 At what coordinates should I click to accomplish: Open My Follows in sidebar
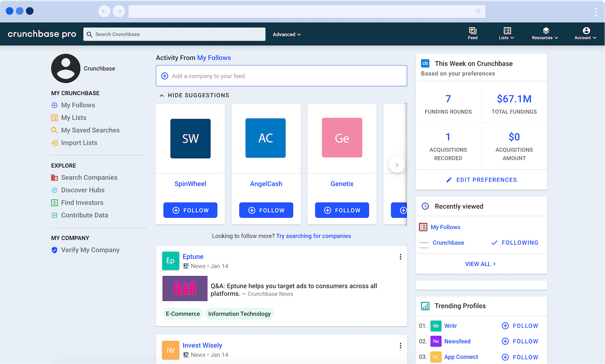(78, 105)
